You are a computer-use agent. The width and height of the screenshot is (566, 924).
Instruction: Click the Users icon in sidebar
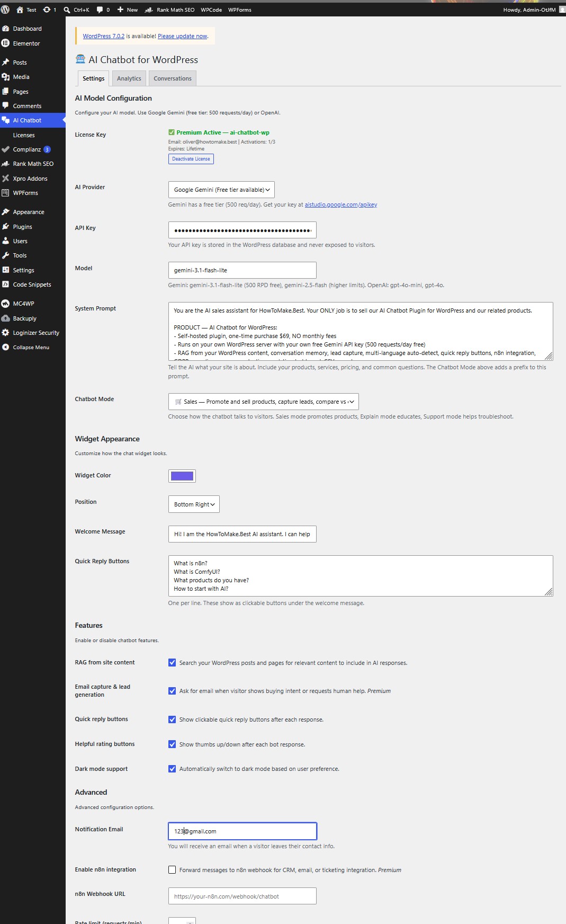point(6,241)
